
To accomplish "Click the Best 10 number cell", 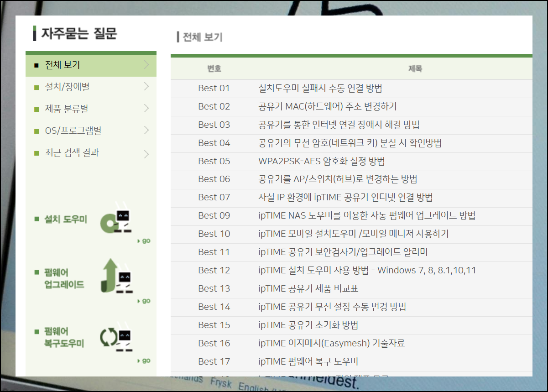I will [x=214, y=234].
